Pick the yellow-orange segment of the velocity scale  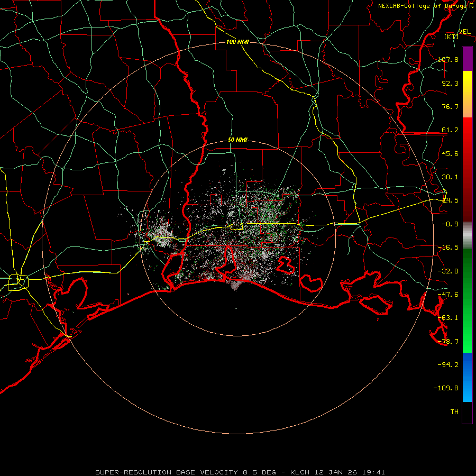point(467,94)
